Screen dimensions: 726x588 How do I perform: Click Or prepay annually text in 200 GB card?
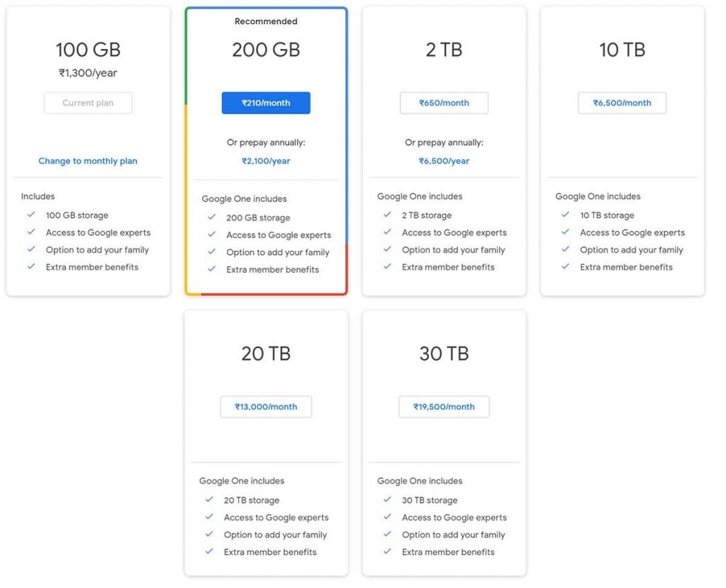266,142
